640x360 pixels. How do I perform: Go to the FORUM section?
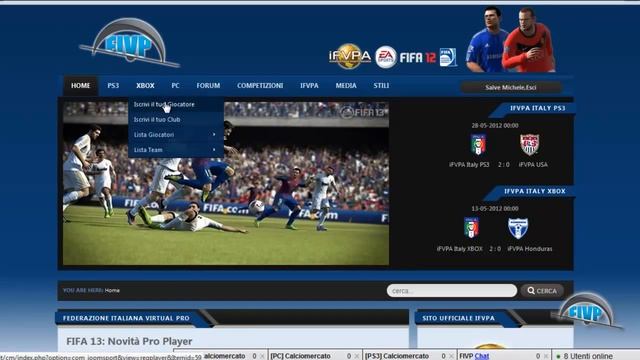(x=208, y=86)
